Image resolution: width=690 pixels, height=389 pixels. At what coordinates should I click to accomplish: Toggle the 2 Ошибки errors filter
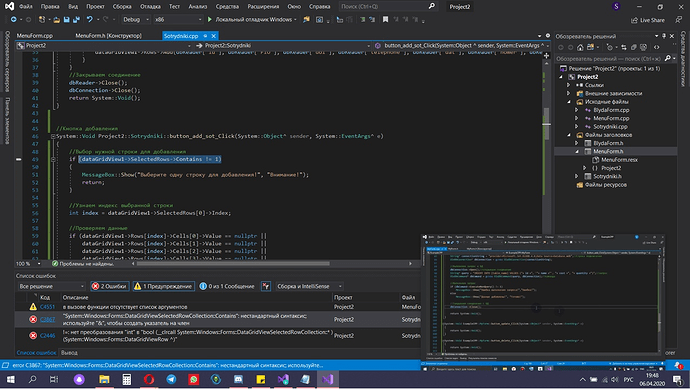[110, 286]
